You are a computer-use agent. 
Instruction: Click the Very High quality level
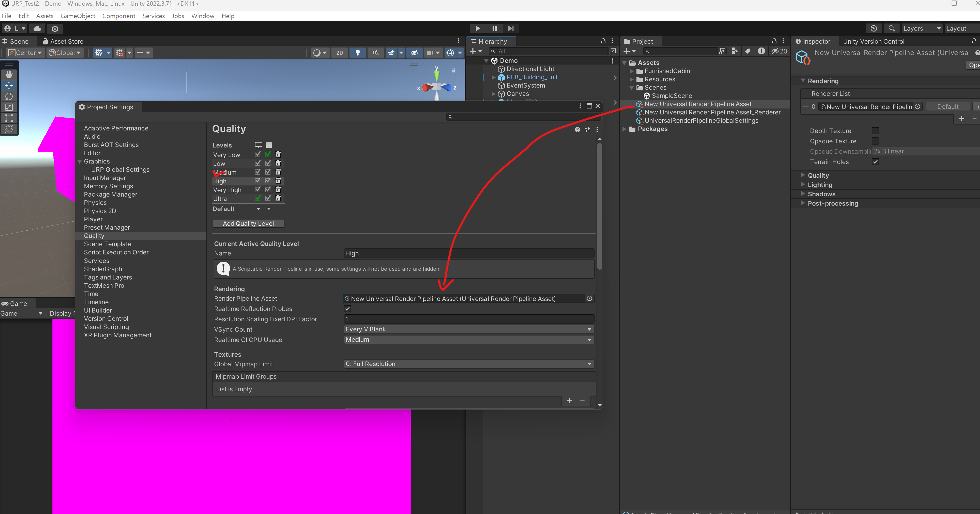pyautogui.click(x=227, y=190)
